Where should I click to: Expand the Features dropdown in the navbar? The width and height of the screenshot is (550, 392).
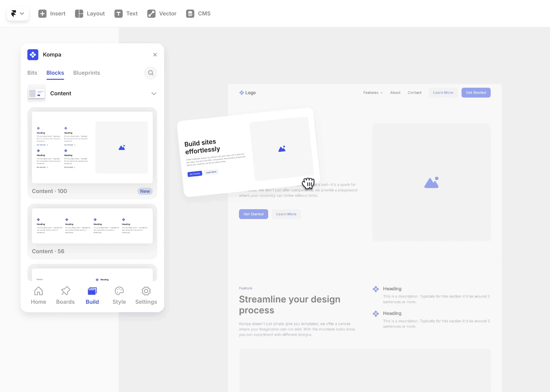pos(373,93)
